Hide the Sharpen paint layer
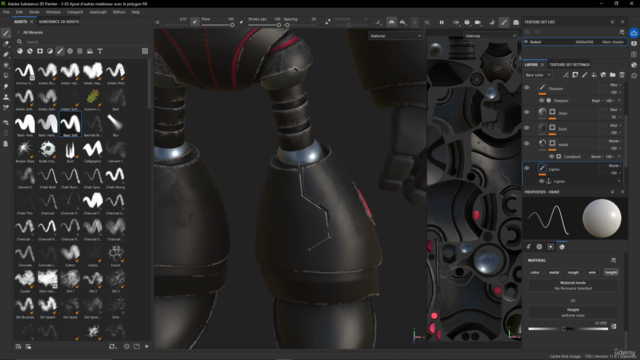 click(x=527, y=87)
